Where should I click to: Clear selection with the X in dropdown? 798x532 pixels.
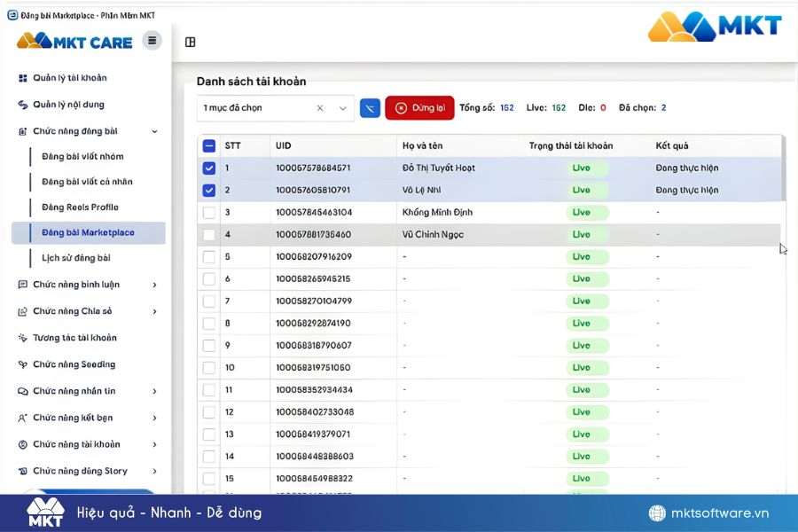320,108
